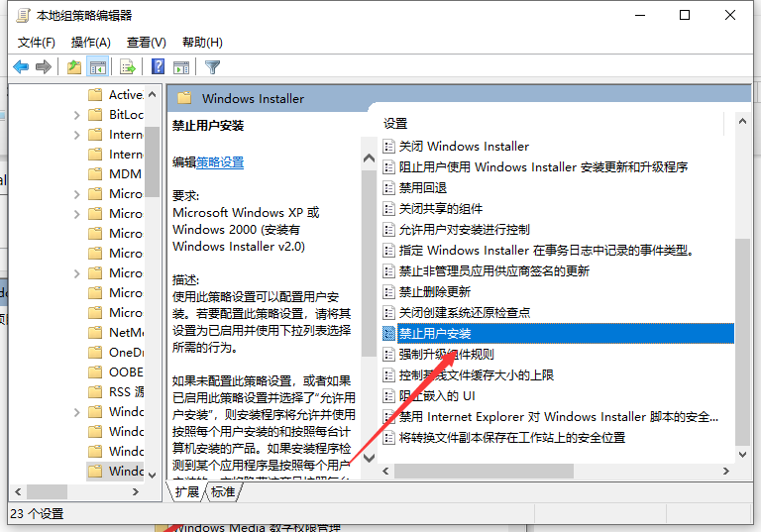Click the 策略设置 link
The height and width of the screenshot is (532, 761).
point(220,162)
